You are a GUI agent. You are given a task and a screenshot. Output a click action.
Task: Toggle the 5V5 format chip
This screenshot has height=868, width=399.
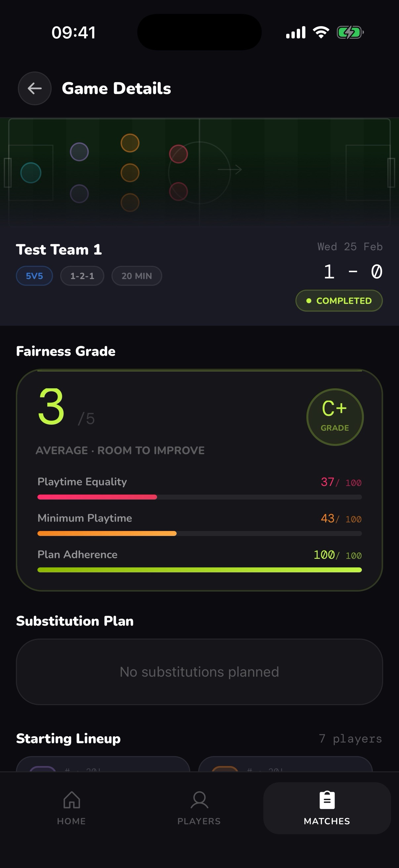pos(34,276)
